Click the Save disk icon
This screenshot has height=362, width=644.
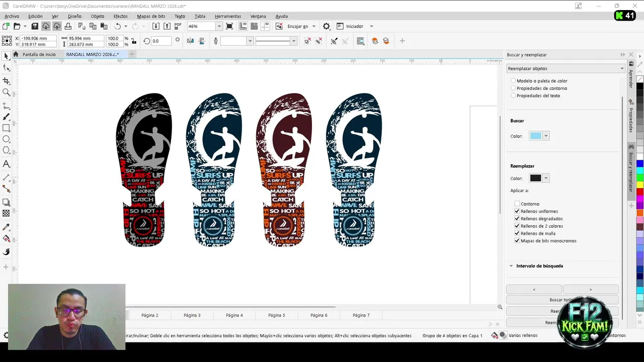[35, 26]
